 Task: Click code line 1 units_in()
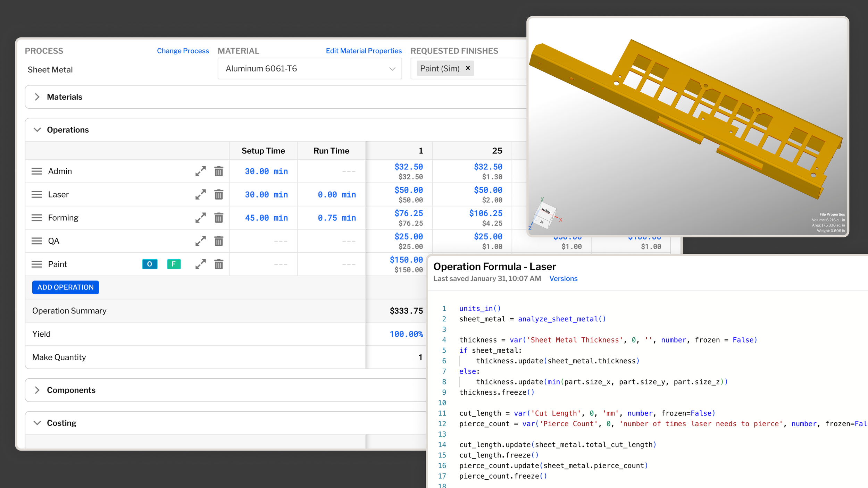(480, 309)
